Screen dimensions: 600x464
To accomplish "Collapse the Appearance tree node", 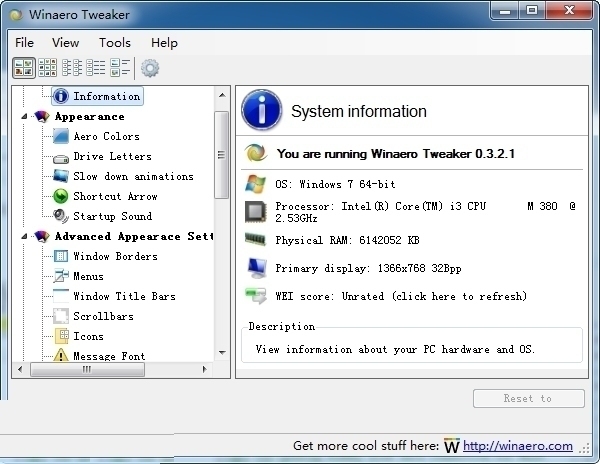I will (24, 116).
